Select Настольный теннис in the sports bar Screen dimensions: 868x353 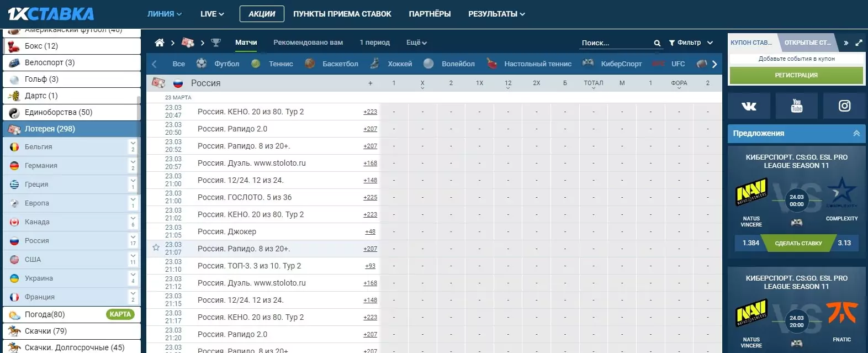click(529, 64)
